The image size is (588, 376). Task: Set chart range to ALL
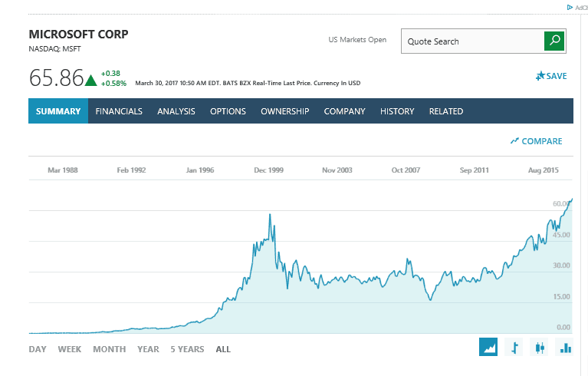tap(223, 349)
